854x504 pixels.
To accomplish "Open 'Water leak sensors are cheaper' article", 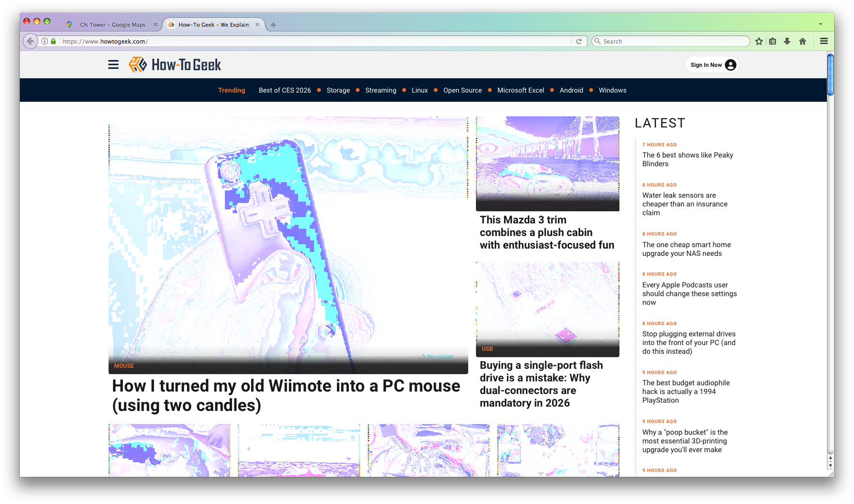I will pos(685,204).
